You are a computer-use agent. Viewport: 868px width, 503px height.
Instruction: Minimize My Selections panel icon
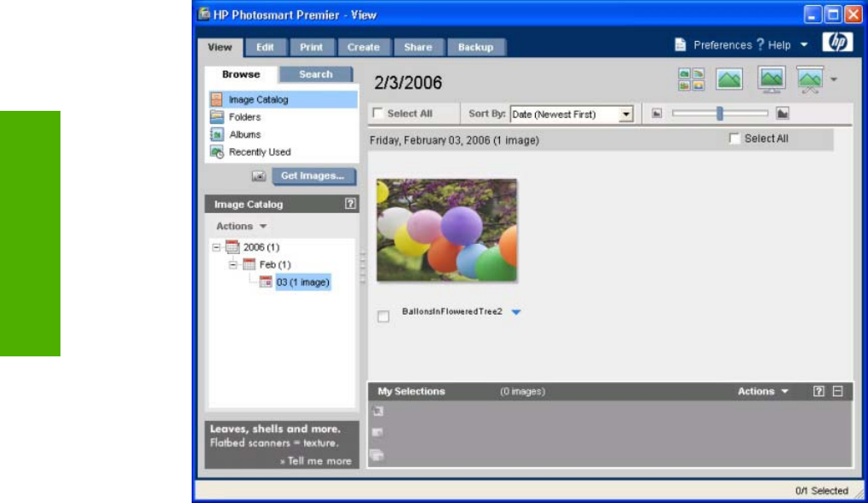click(x=837, y=391)
